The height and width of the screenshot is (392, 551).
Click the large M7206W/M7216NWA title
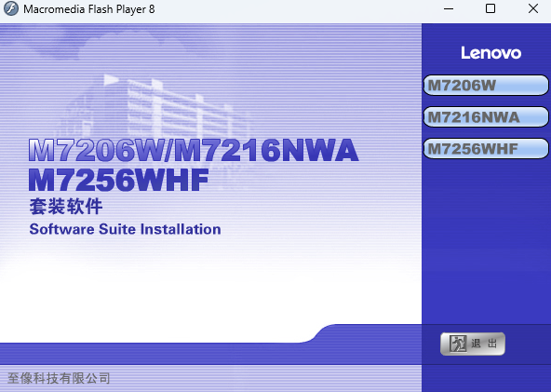tap(194, 150)
